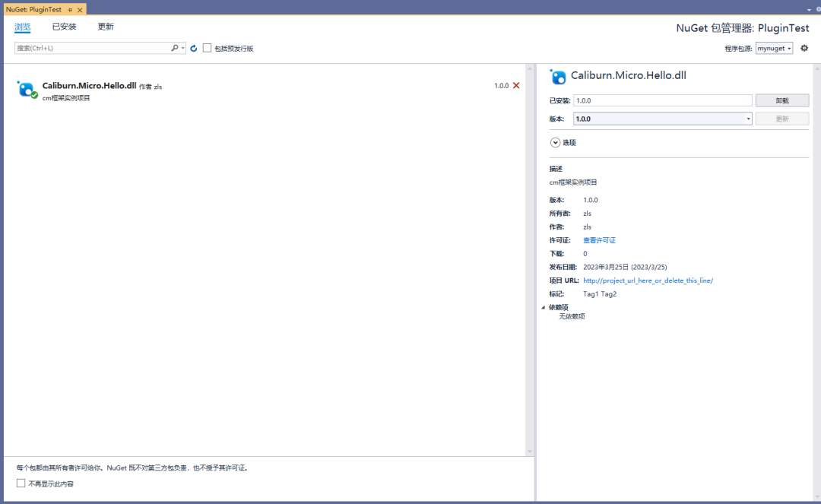
Task: Click '无依赖项' text
Action: 572,317
